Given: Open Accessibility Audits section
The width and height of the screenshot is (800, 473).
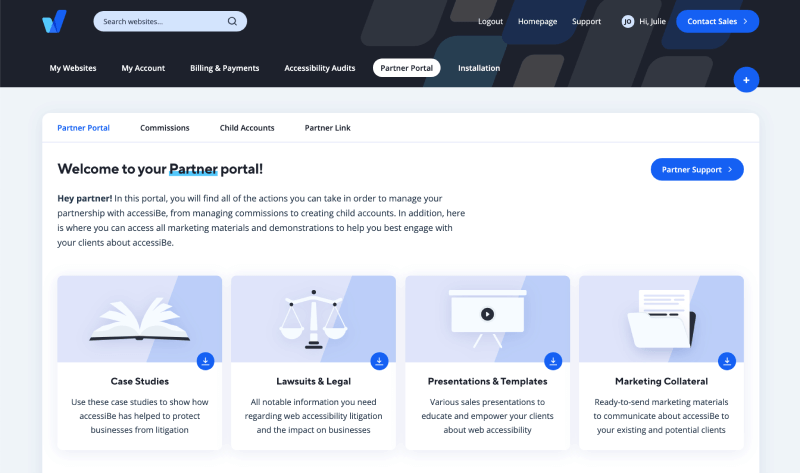Looking at the screenshot, I should (317, 68).
